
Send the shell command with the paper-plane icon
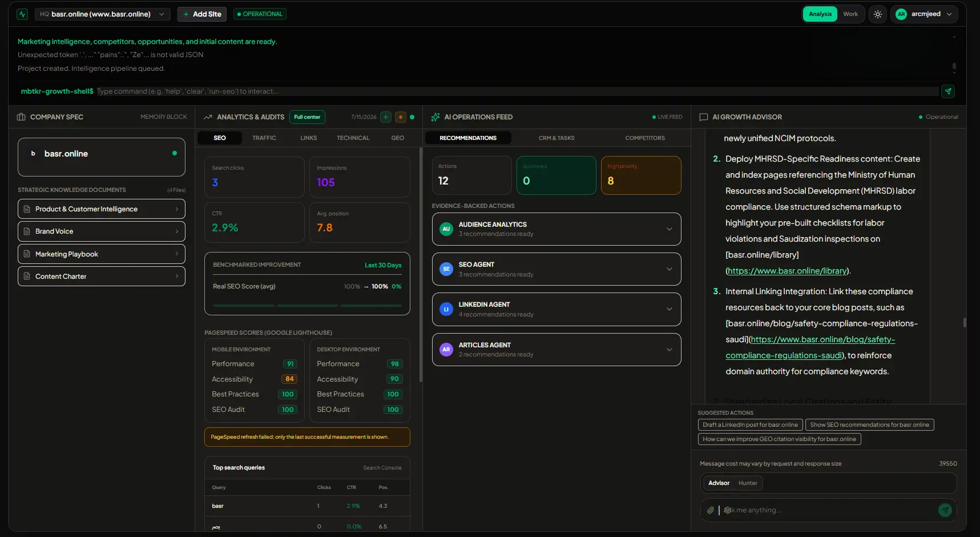click(x=948, y=91)
